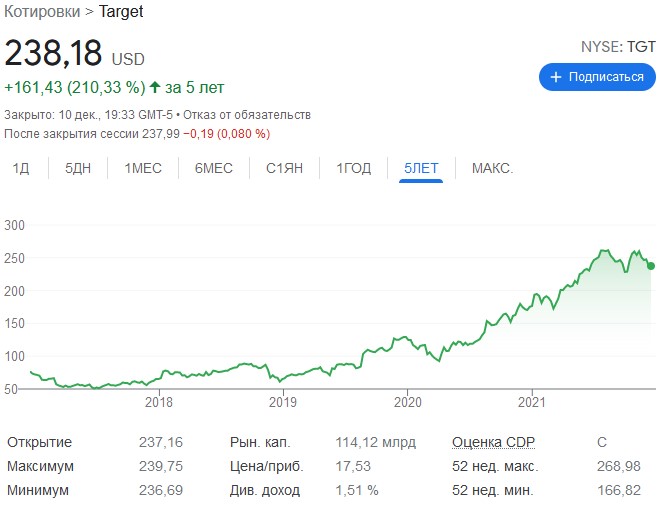
Task: Click the 300 y-axis label
Action: [x=14, y=225]
